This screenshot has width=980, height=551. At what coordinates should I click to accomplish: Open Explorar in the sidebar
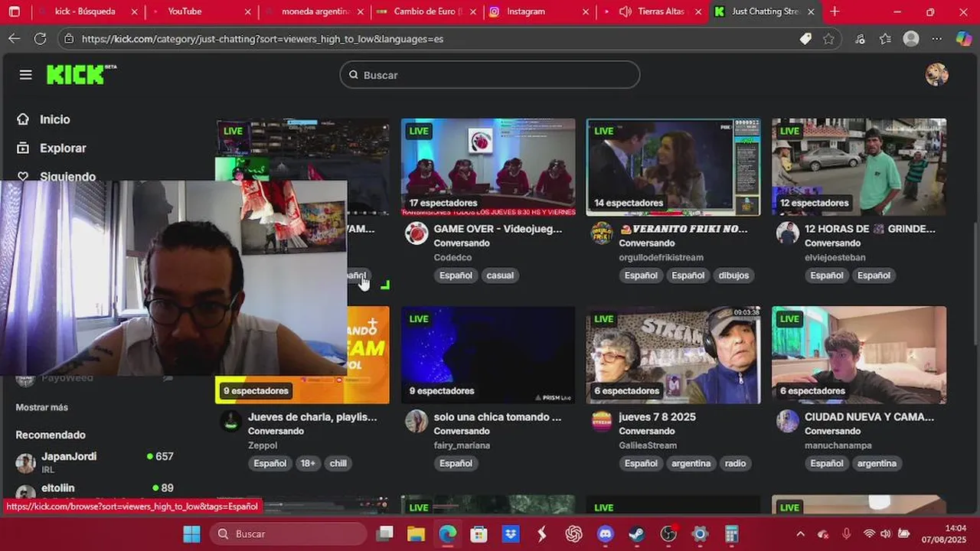pyautogui.click(x=63, y=148)
